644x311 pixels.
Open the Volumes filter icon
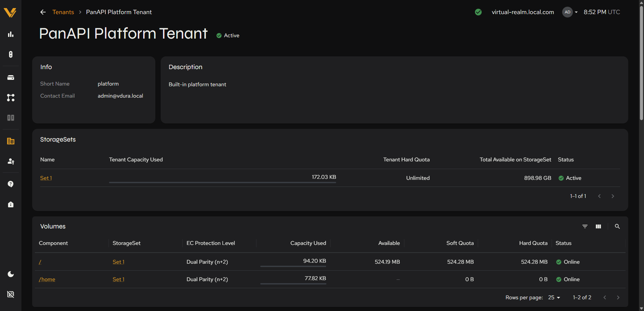[585, 226]
